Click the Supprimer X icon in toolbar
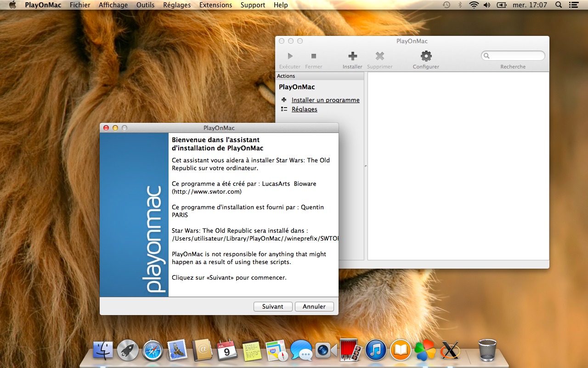 coord(380,56)
